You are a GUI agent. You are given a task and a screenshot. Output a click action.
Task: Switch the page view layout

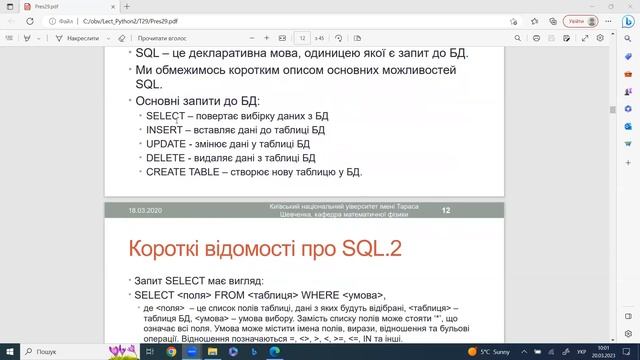pyautogui.click(x=357, y=38)
